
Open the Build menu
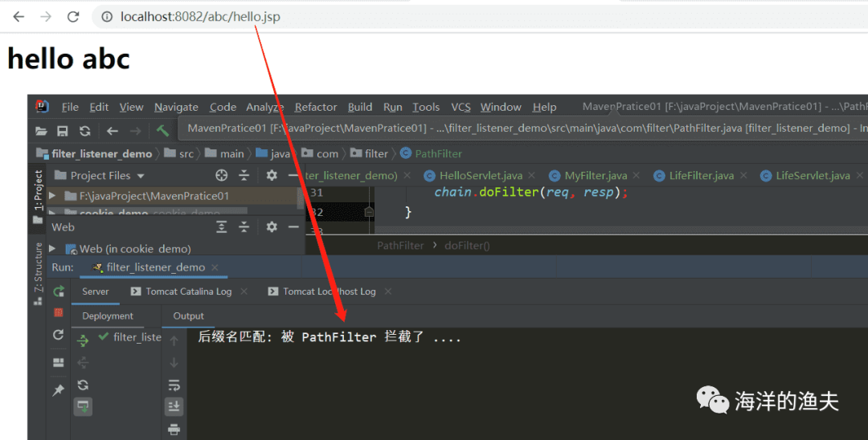click(x=360, y=108)
